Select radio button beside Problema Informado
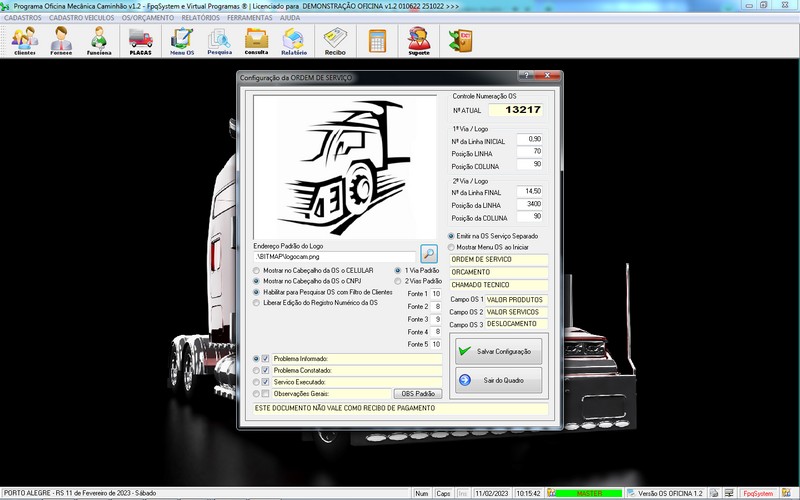 tap(257, 359)
